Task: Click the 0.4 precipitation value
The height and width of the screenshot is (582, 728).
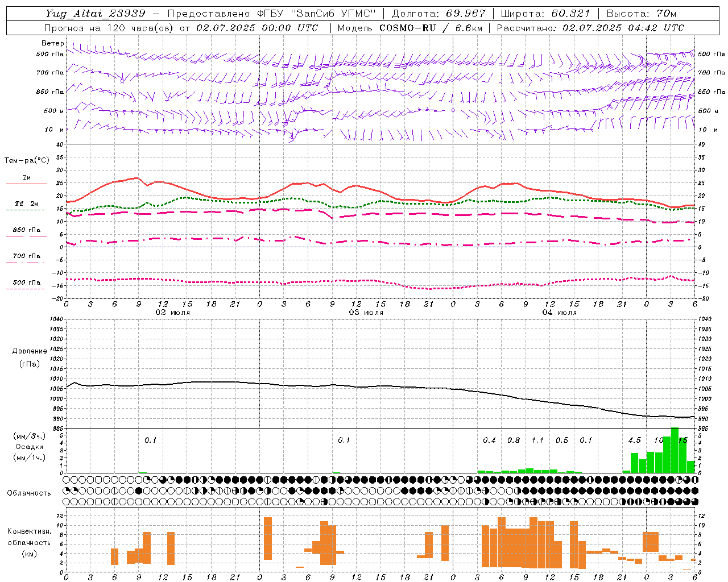Action: pyautogui.click(x=489, y=440)
